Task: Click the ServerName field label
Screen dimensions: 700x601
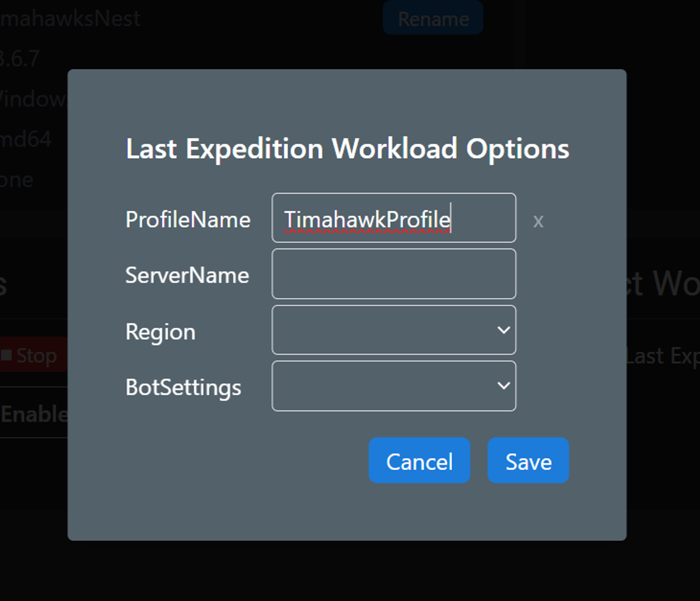Action: (187, 275)
